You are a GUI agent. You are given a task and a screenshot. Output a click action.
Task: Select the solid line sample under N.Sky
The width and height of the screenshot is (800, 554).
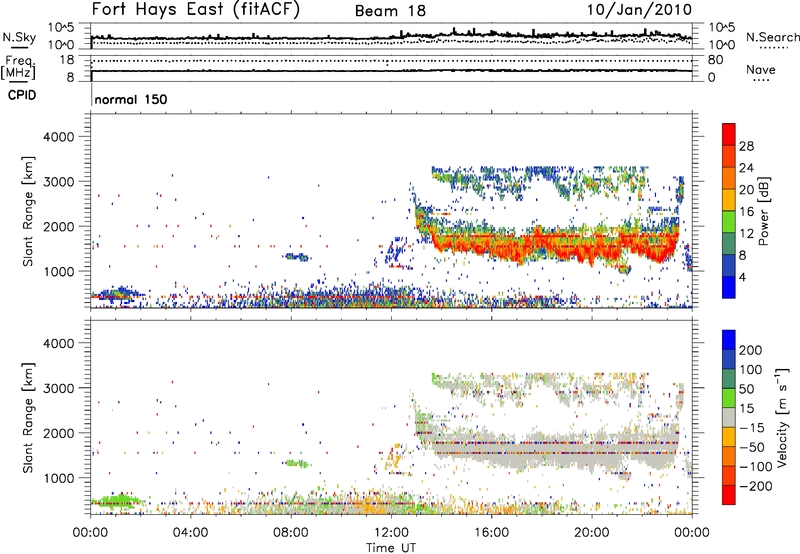19,47
